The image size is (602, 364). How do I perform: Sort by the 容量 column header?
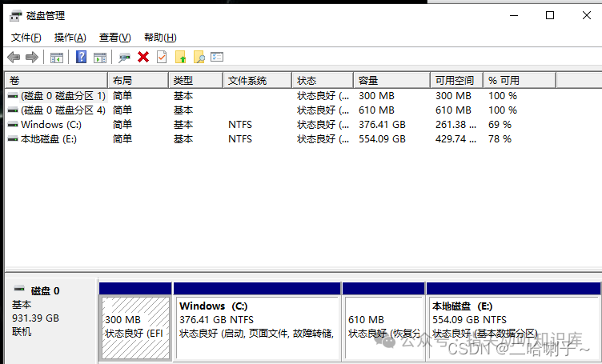point(392,81)
